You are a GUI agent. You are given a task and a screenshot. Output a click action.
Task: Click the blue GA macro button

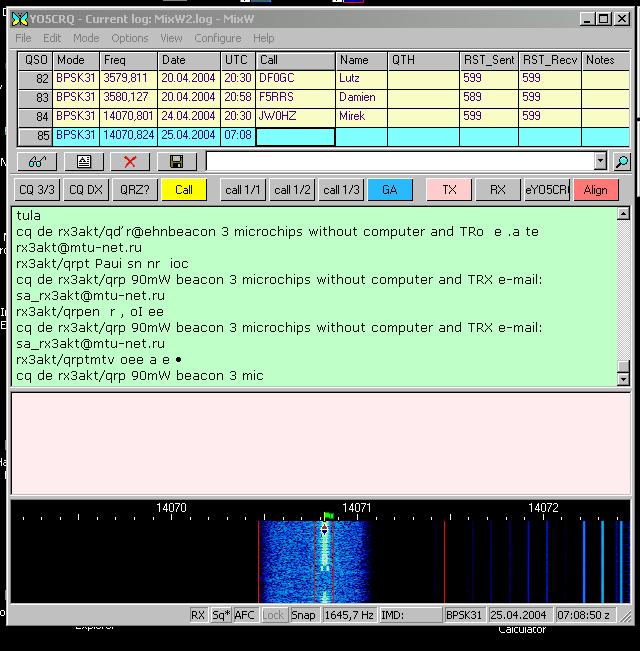point(390,190)
